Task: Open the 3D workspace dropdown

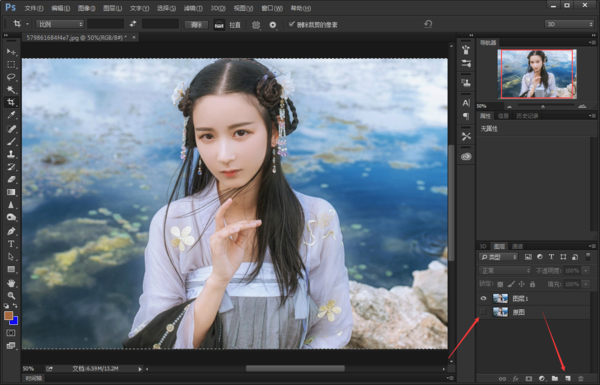Action: click(569, 24)
